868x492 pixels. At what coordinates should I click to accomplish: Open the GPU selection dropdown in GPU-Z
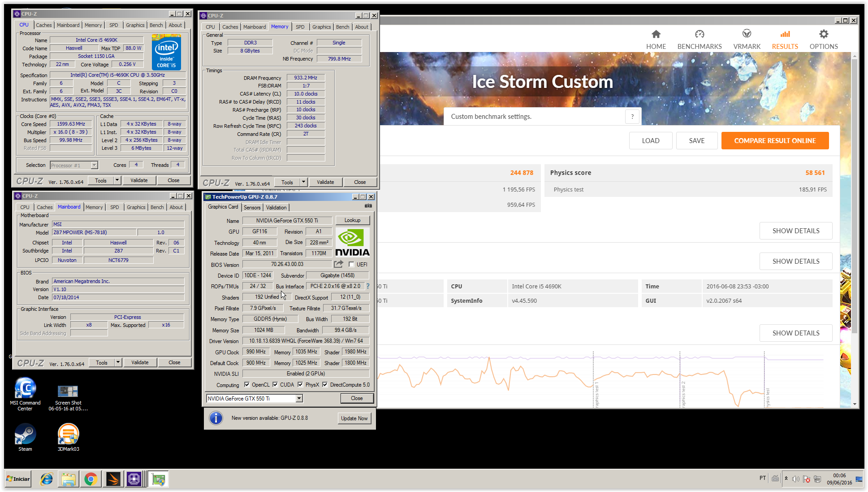[299, 398]
